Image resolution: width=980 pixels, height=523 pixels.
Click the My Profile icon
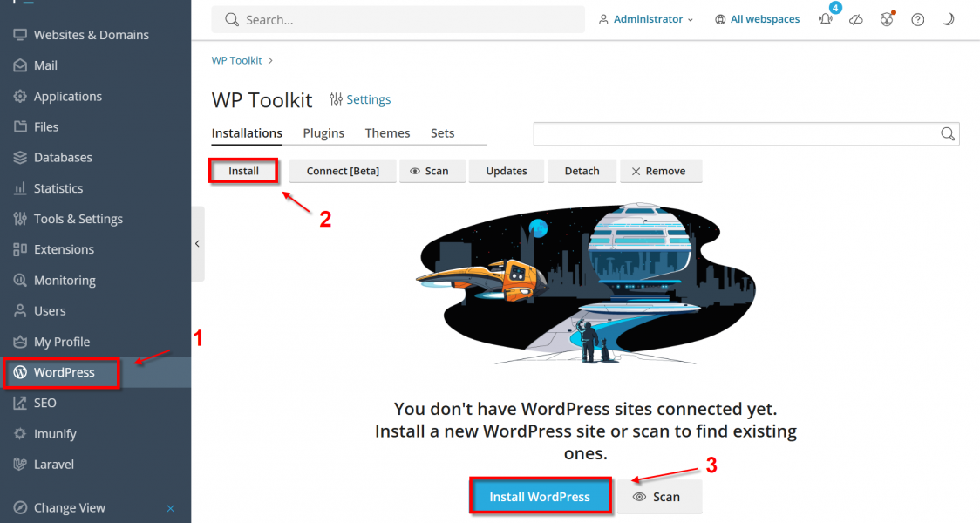20,342
